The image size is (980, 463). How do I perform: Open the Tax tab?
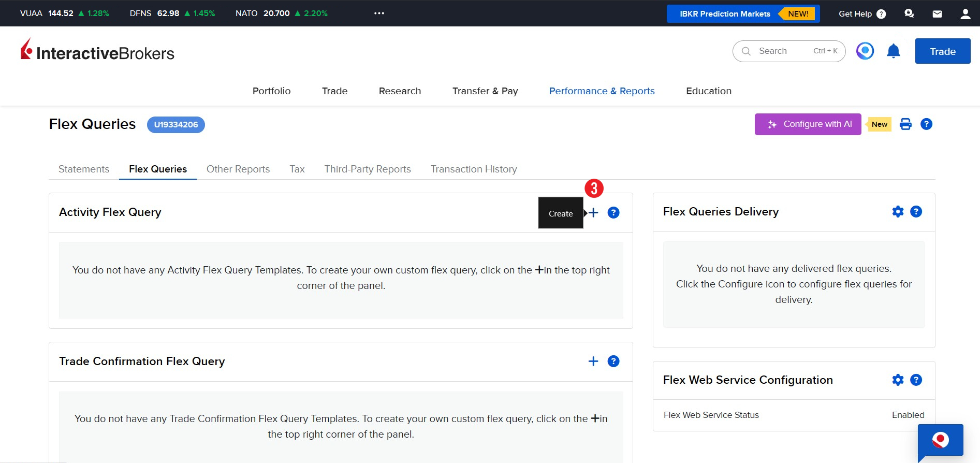coord(297,169)
